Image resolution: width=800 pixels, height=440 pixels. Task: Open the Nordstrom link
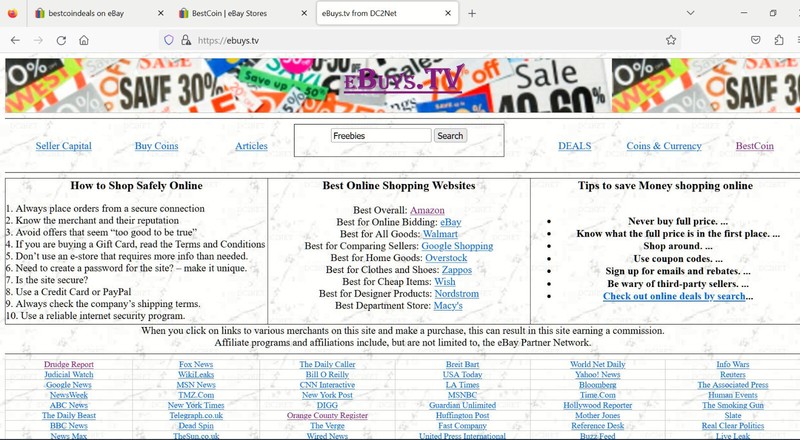click(457, 294)
